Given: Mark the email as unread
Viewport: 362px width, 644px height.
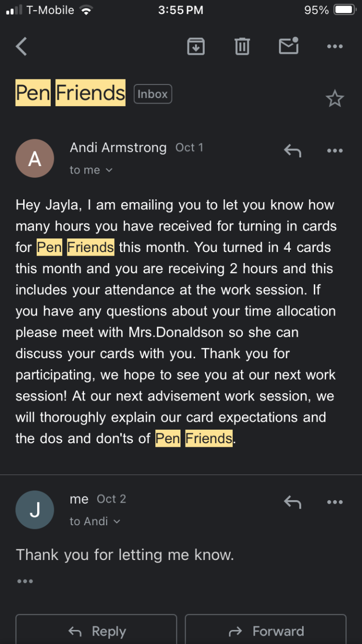Looking at the screenshot, I should point(289,46).
